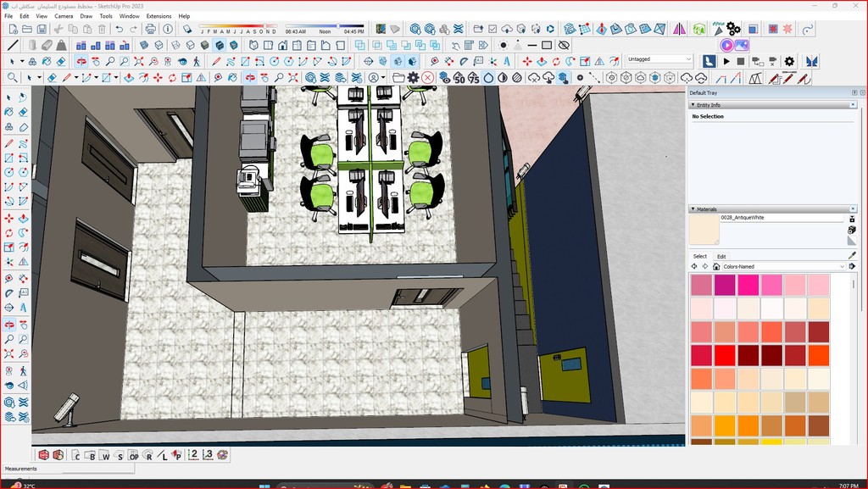Image resolution: width=868 pixels, height=489 pixels.
Task: Click the material name field 0028_AntiqueWhite
Action: 782,218
